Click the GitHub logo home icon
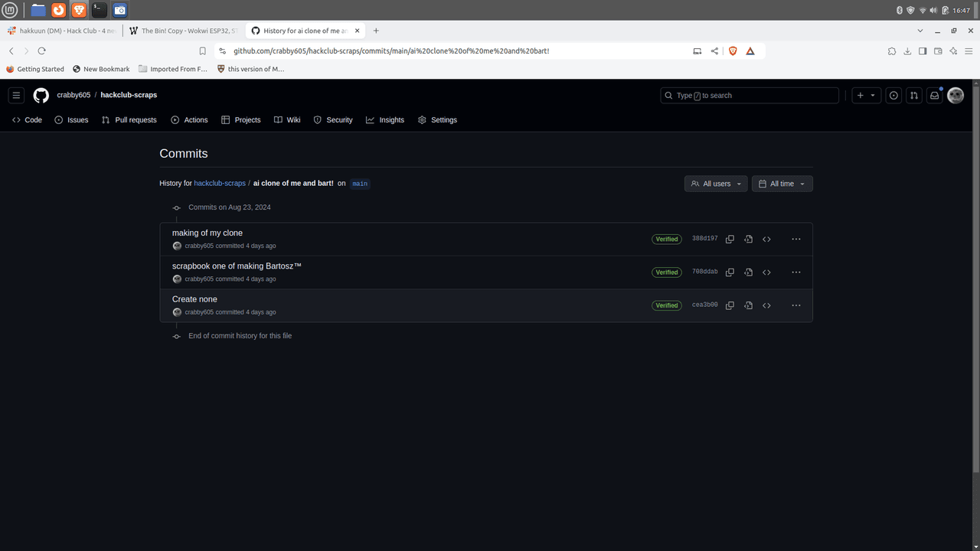The image size is (980, 551). (41, 96)
